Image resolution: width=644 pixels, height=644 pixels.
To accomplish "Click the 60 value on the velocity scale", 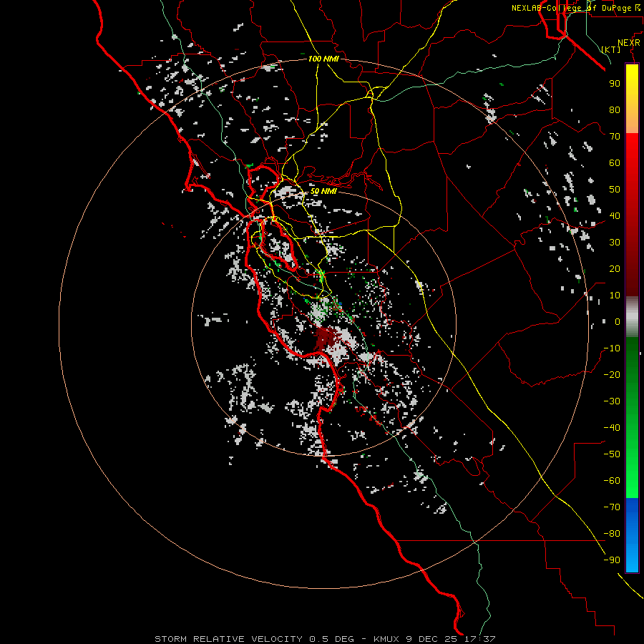I will 615,163.
